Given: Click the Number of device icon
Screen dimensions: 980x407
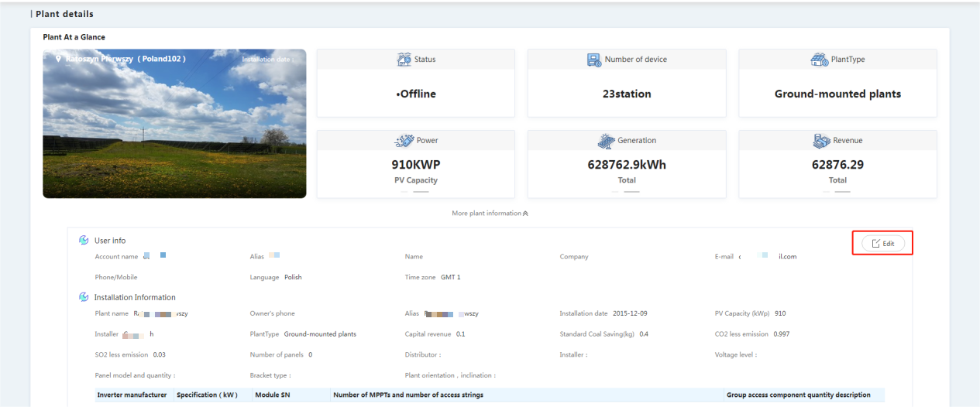Looking at the screenshot, I should [594, 60].
